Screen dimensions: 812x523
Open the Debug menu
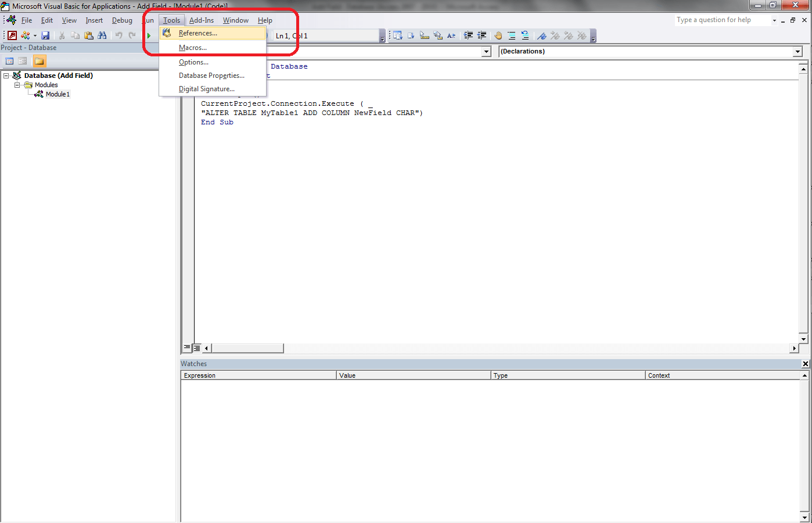122,20
